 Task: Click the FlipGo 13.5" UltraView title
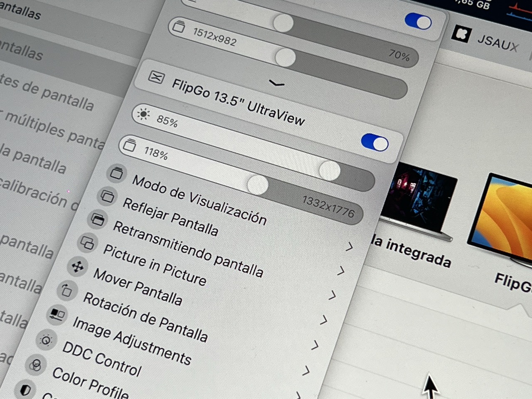point(239,102)
